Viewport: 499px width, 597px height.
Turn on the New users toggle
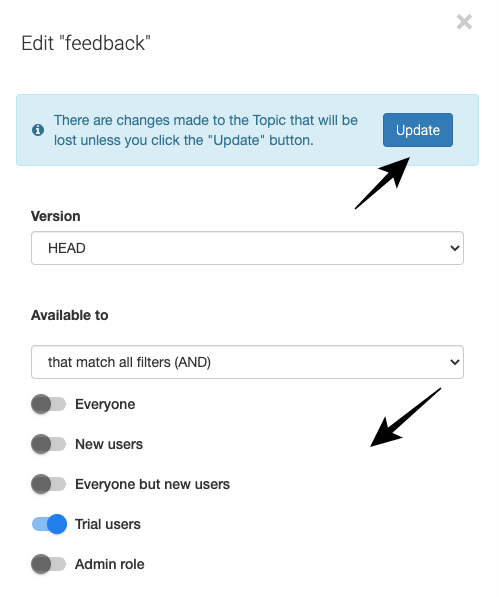[x=48, y=444]
